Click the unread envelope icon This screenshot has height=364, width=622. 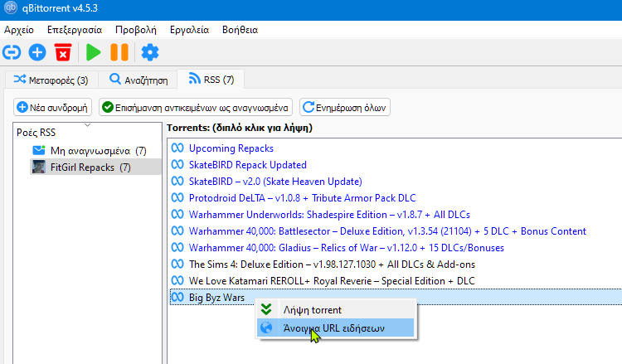pos(38,151)
